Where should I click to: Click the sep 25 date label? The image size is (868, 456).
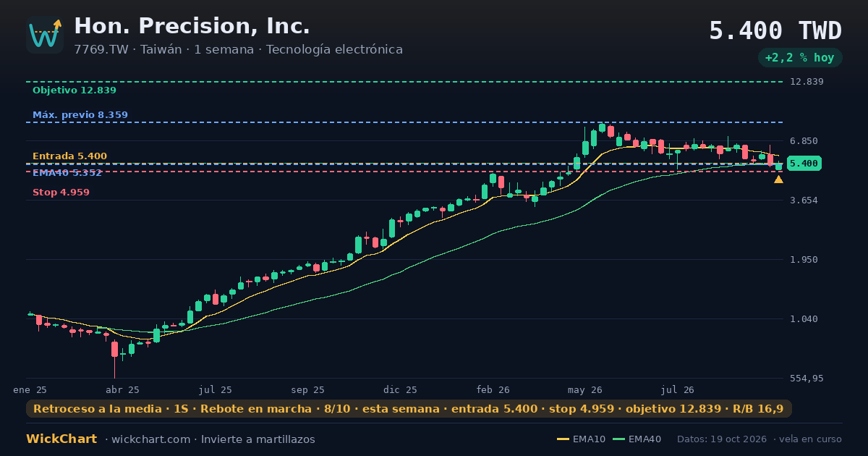coord(307,389)
